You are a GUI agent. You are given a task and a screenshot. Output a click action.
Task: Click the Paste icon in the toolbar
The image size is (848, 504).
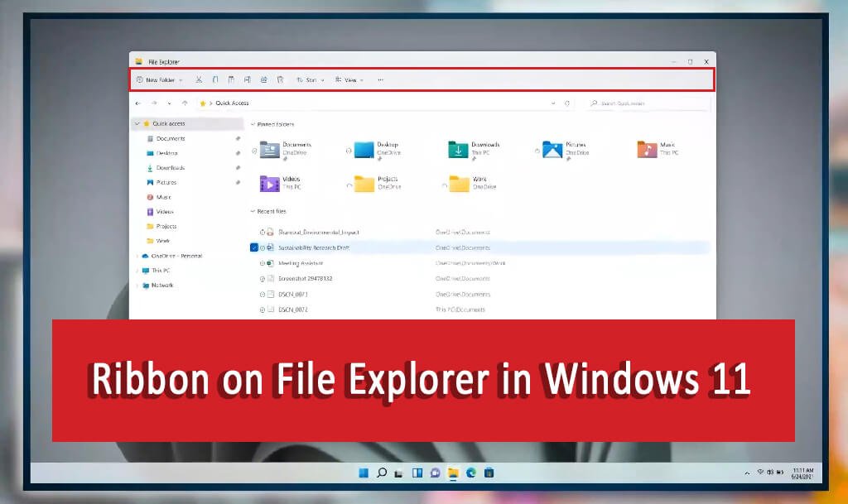coord(232,79)
